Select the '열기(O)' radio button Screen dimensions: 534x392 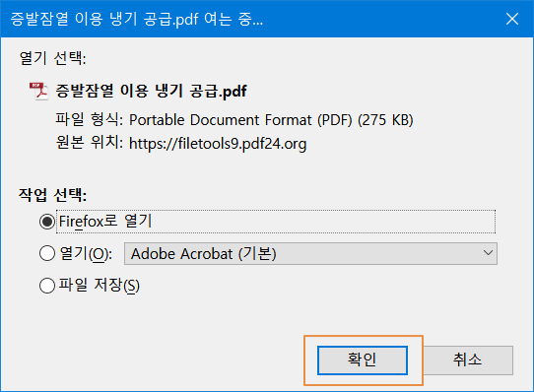[47, 253]
